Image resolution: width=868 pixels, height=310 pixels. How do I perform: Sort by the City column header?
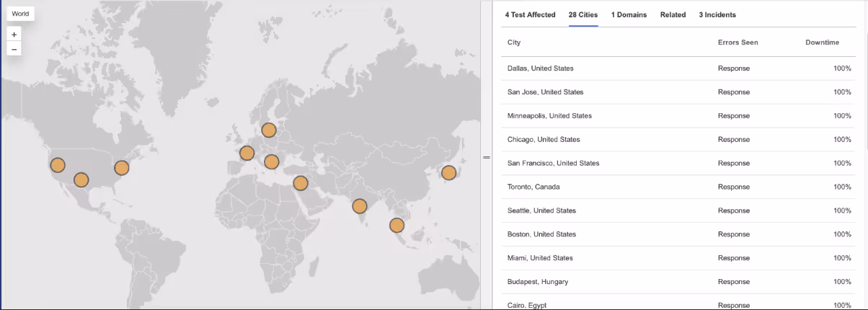click(514, 43)
